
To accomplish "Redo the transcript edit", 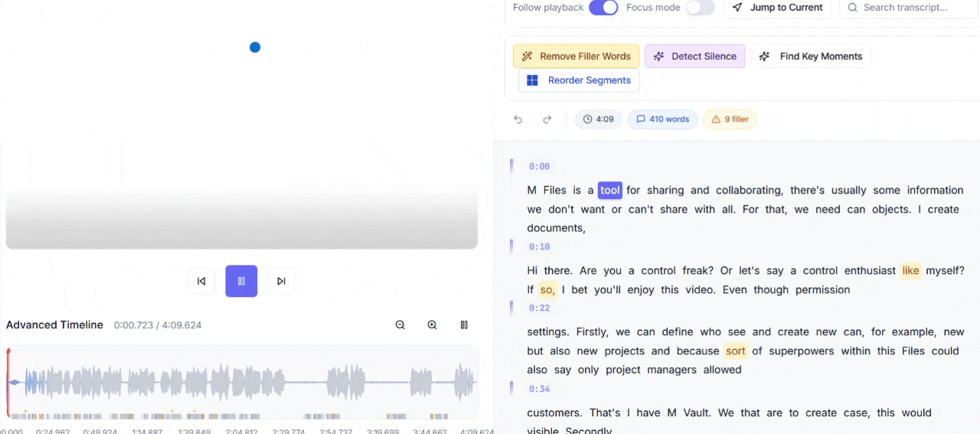I will pos(547,119).
